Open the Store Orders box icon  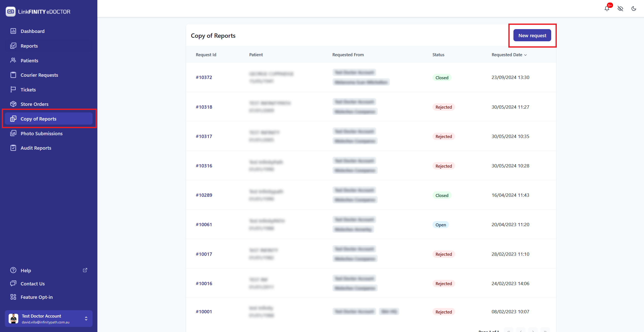click(13, 104)
